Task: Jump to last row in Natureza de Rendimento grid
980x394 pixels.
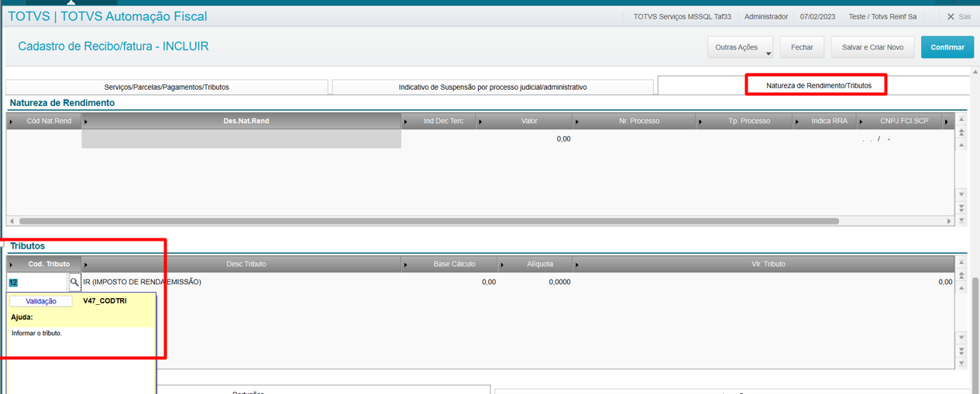Action: (961, 220)
